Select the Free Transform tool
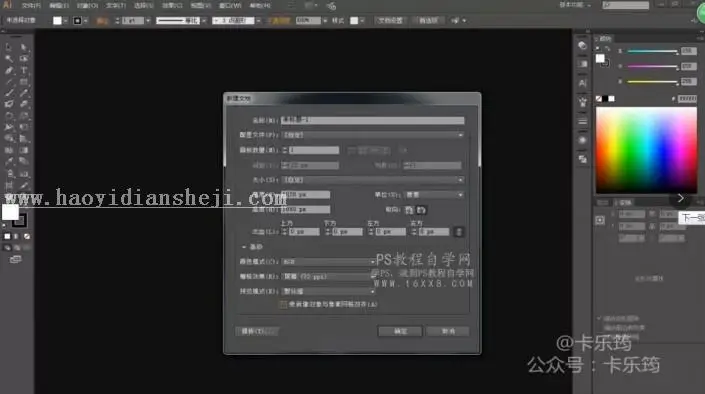The image size is (705, 394). click(x=24, y=127)
